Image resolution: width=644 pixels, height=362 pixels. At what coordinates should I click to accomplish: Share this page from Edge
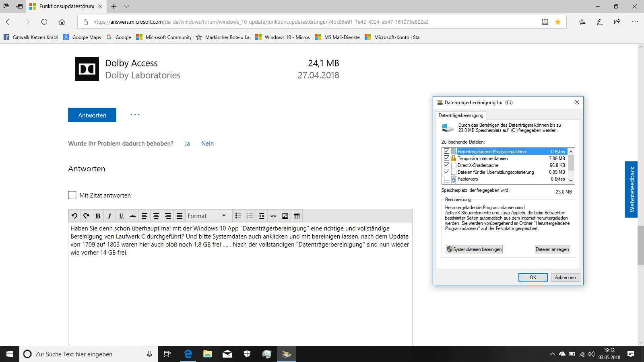pyautogui.click(x=617, y=22)
